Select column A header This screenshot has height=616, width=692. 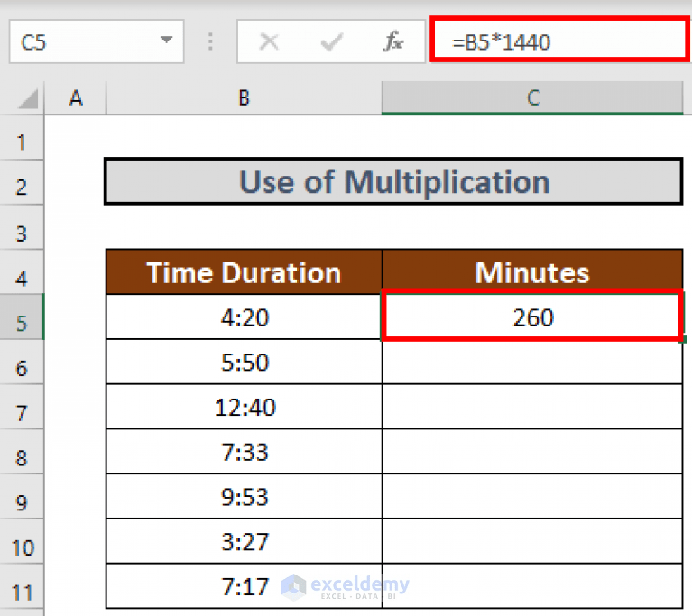[76, 98]
